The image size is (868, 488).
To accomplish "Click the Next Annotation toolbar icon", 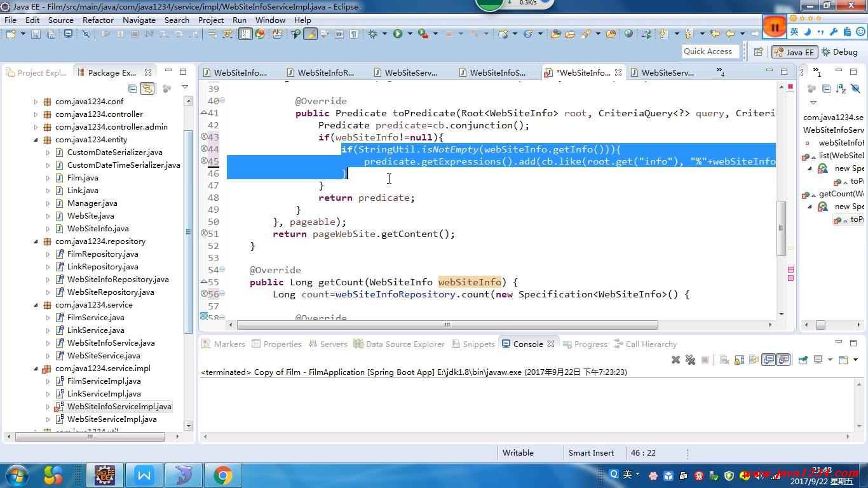I will pyautogui.click(x=663, y=34).
